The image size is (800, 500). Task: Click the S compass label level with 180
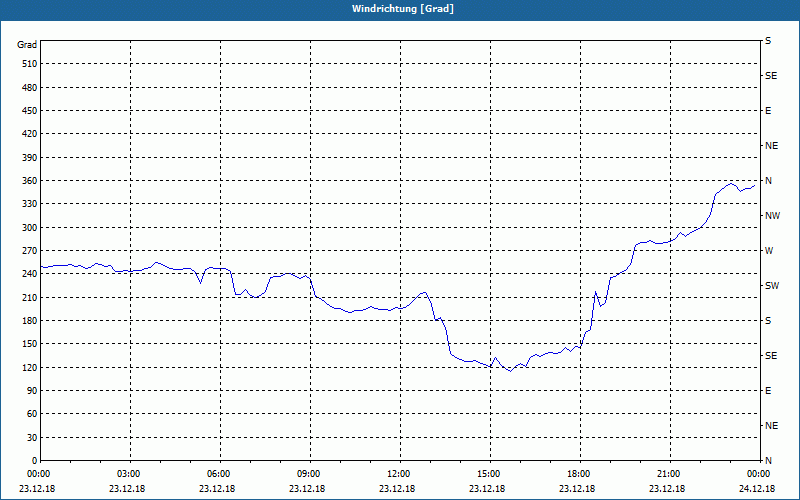click(768, 320)
